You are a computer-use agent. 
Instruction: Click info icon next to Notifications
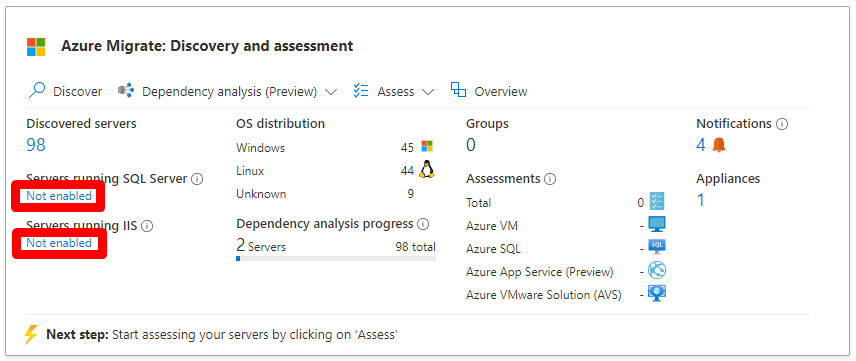click(782, 124)
